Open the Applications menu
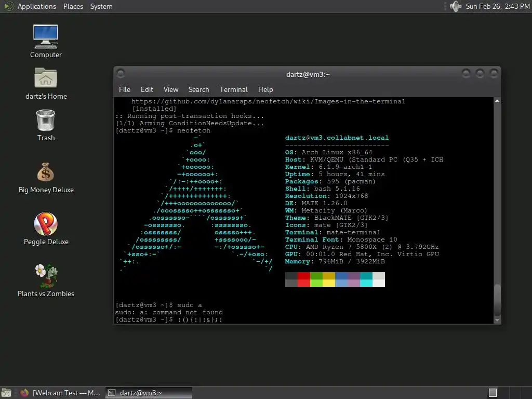The height and width of the screenshot is (399, 532). coord(37,6)
